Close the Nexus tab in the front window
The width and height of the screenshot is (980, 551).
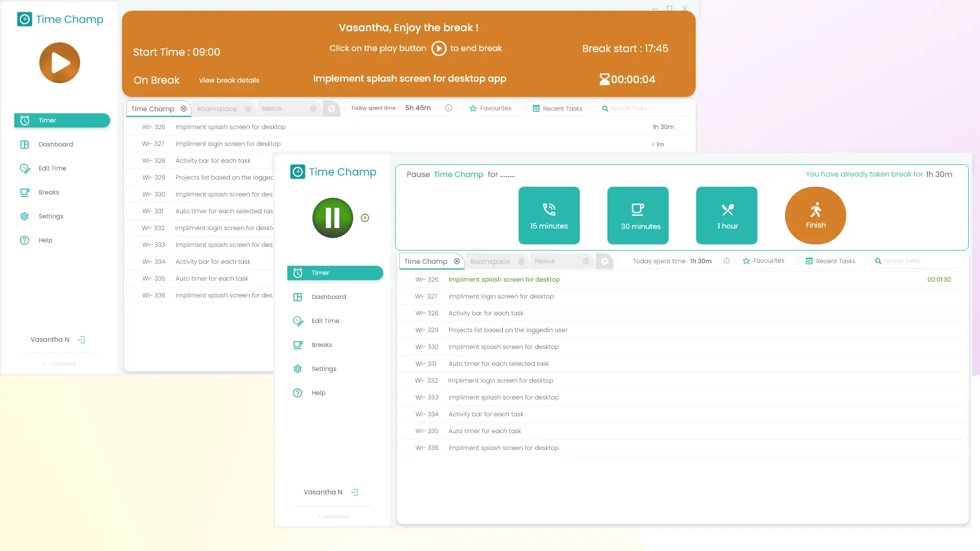(586, 261)
